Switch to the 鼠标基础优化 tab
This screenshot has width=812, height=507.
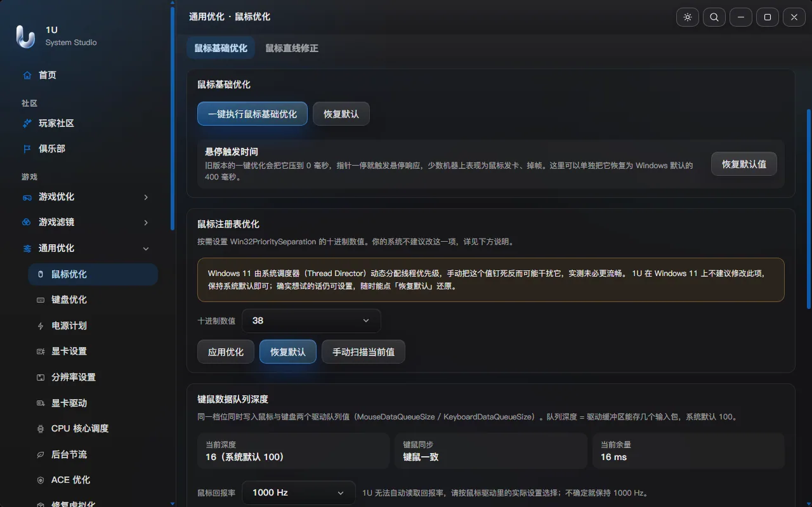221,48
